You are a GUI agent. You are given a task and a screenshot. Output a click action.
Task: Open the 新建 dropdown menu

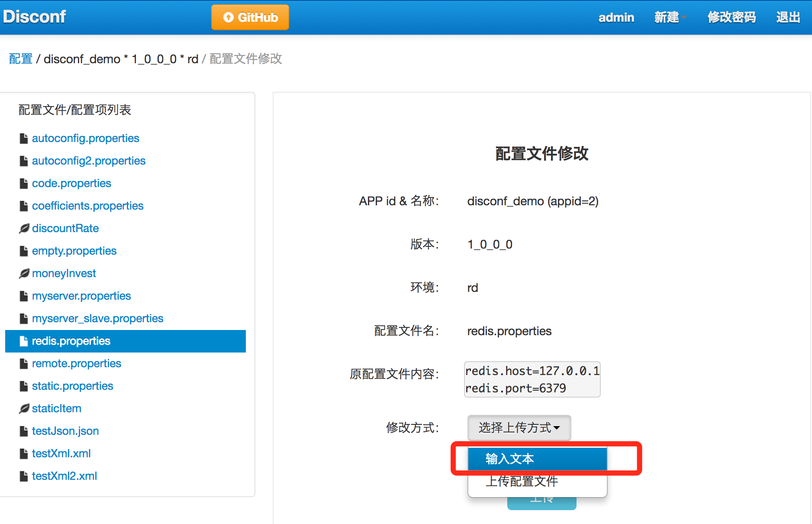[x=670, y=17]
